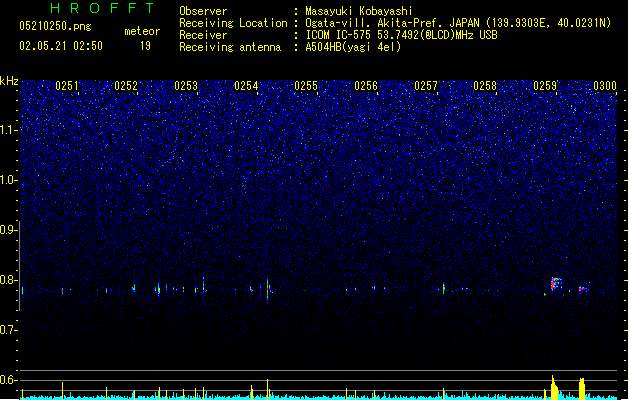Screen dimensions: 629x400
Task: Click the meteor count value 19
Action: point(145,46)
